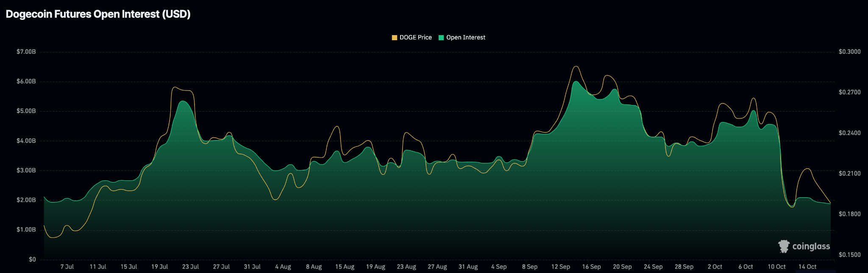
Task: Click the $0.3000 price axis label
Action: point(849,52)
